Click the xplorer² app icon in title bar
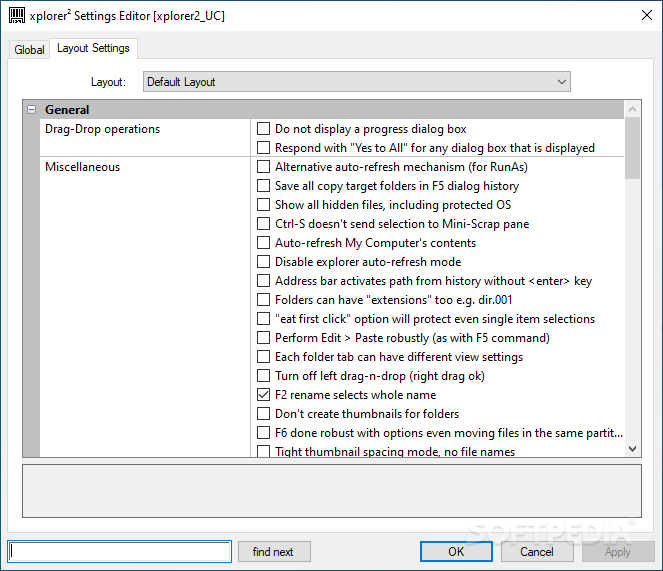The width and height of the screenshot is (663, 571). click(17, 15)
